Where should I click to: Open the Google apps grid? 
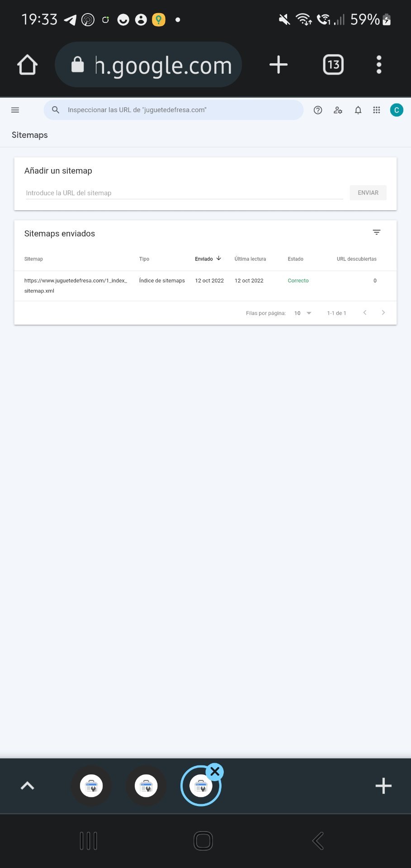377,110
